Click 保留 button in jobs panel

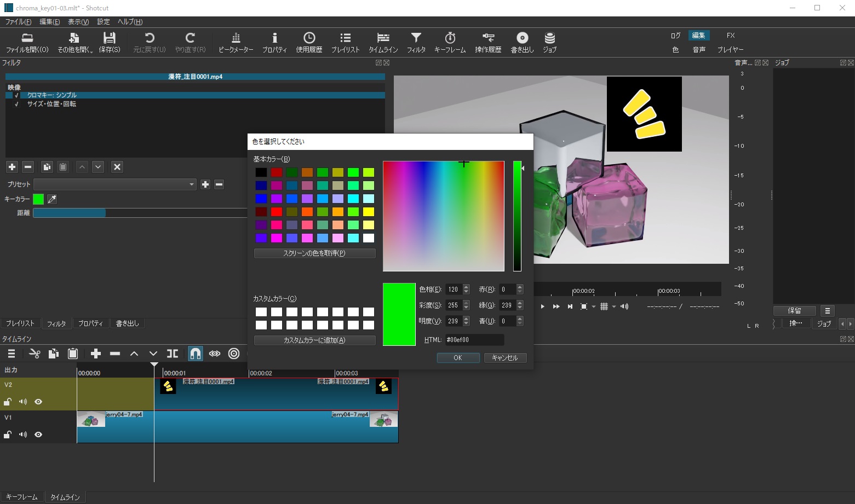(x=795, y=310)
